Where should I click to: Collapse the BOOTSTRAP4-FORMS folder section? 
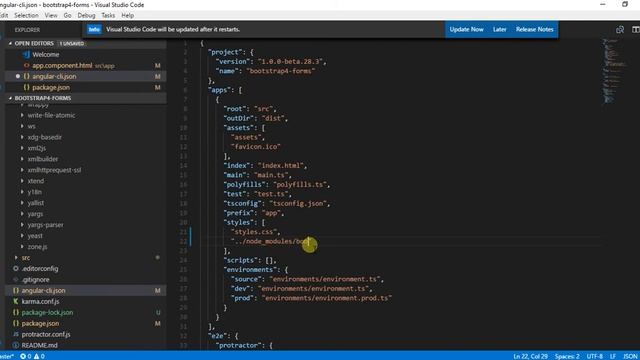[43, 98]
